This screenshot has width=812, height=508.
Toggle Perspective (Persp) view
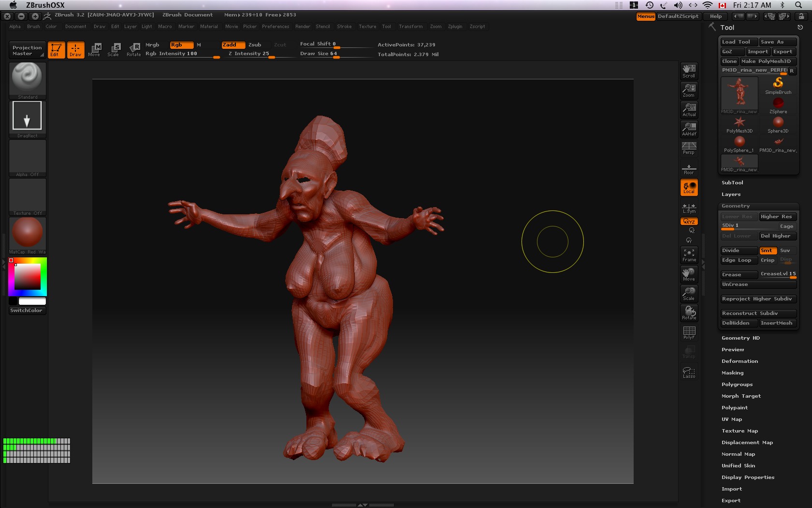[689, 148]
